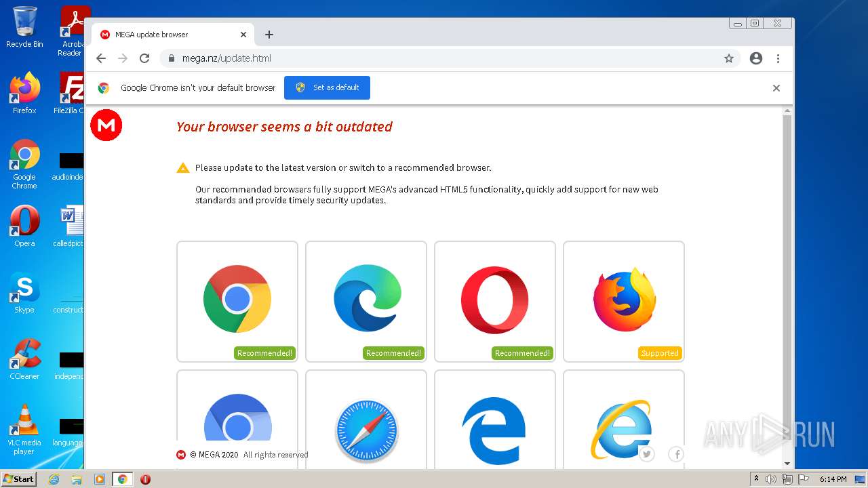The image size is (868, 488).
Task: Select the Acrobat Reader desktop shortcut
Action: point(72,31)
